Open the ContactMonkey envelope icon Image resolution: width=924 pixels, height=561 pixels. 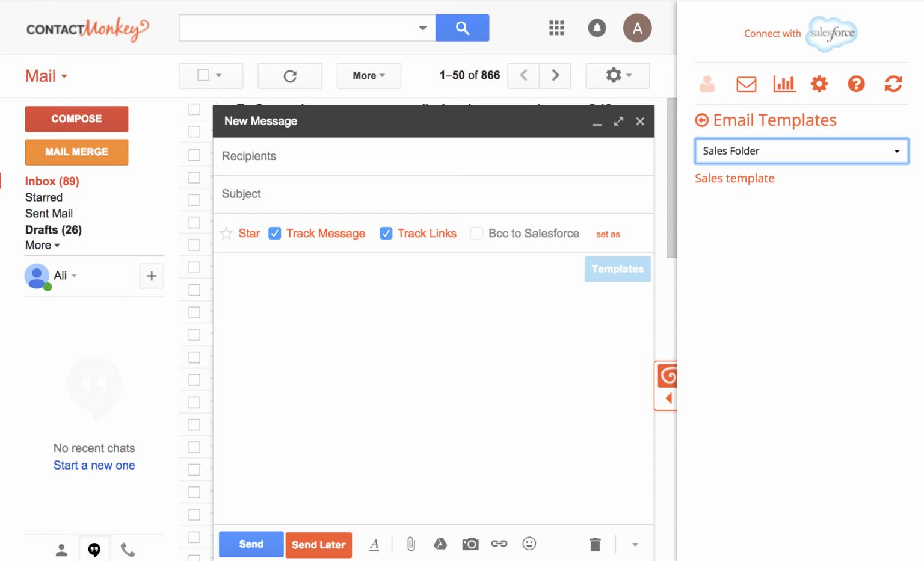746,84
